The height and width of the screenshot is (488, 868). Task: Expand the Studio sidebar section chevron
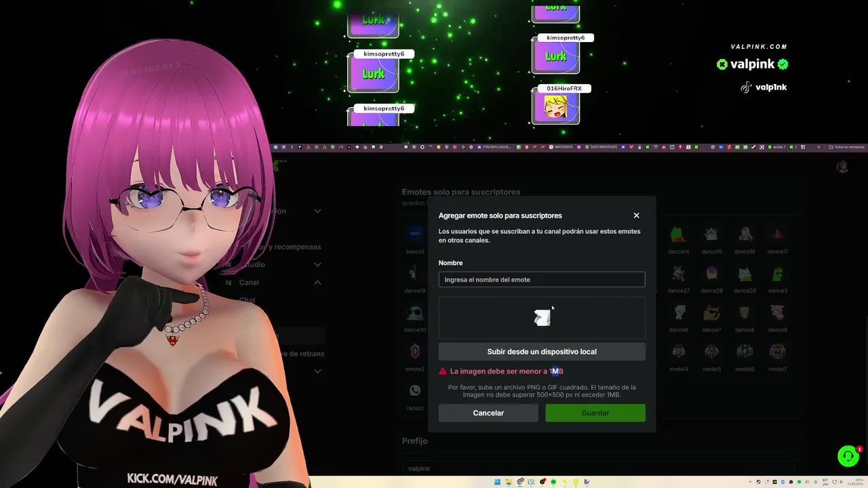[x=317, y=264]
